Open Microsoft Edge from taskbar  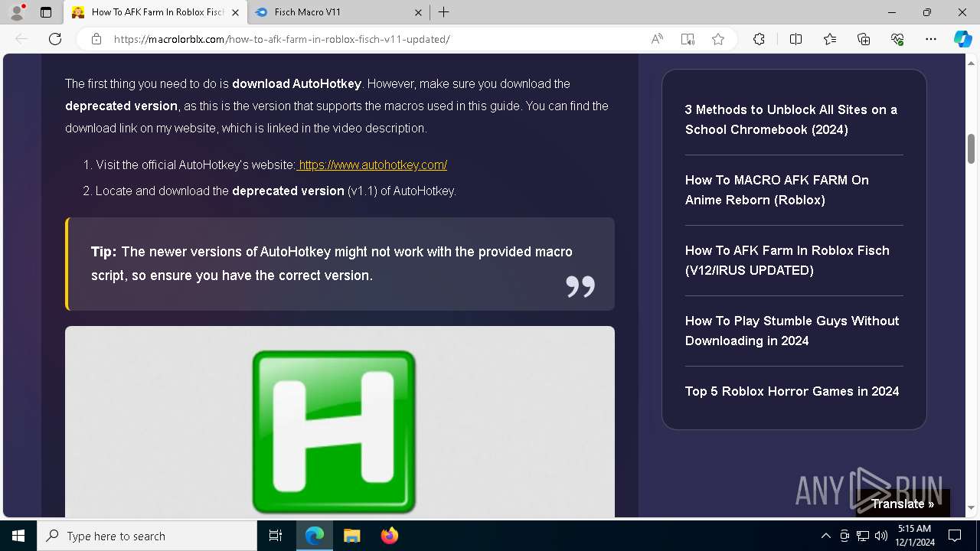(315, 536)
